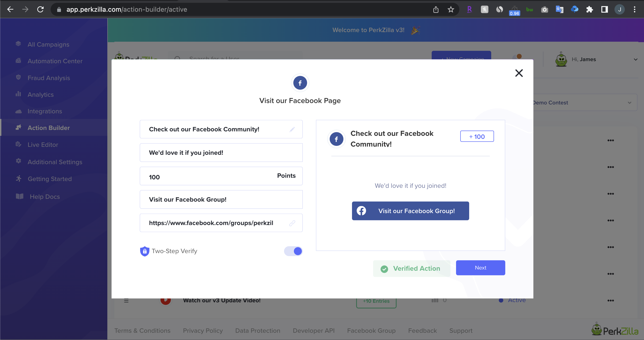This screenshot has height=340, width=644.
Task: Click the camera screenshot extension icon
Action: pyautogui.click(x=544, y=10)
